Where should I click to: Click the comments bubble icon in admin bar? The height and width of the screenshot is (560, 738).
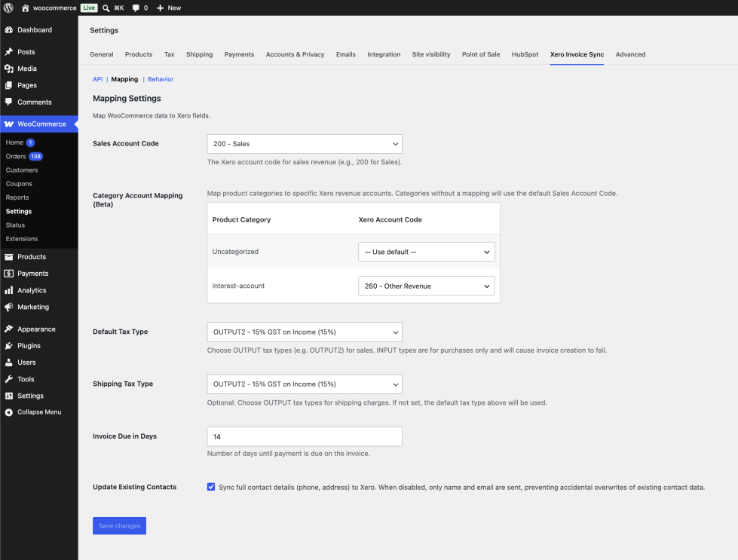pyautogui.click(x=136, y=8)
